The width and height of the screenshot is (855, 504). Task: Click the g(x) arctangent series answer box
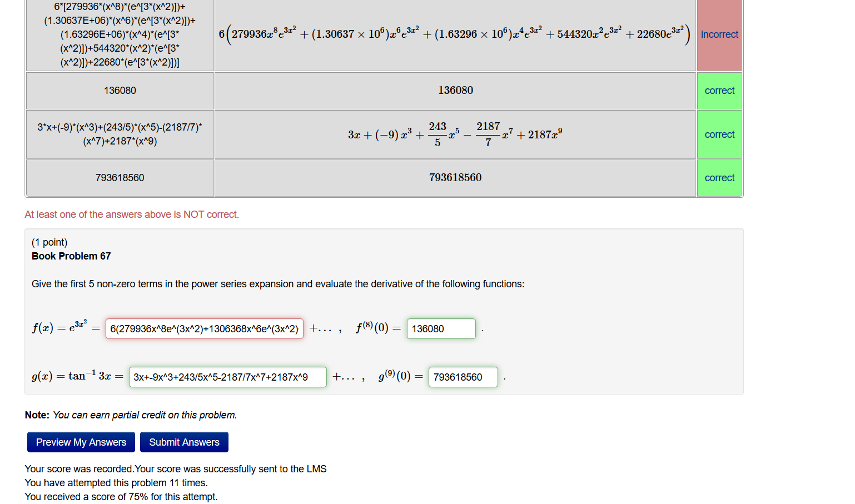coord(227,377)
